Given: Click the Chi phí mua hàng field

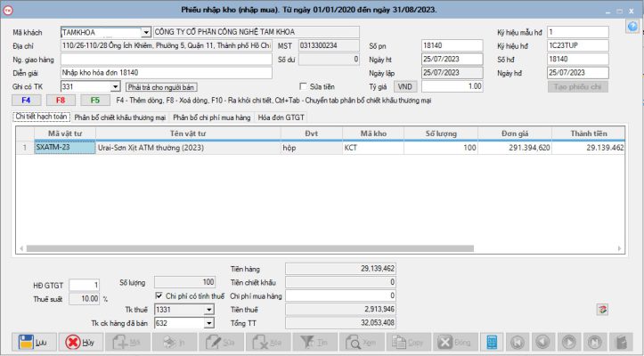Looking at the screenshot, I should [340, 295].
